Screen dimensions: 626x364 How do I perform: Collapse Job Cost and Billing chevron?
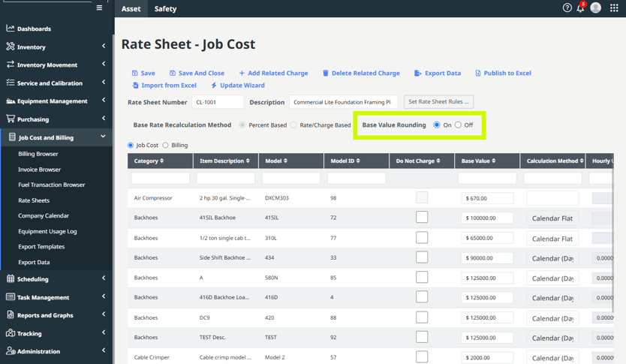click(104, 137)
